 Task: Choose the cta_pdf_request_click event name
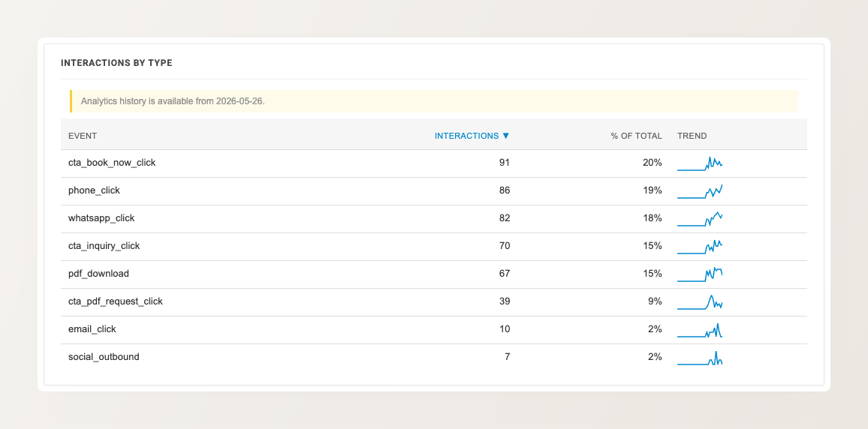116,301
